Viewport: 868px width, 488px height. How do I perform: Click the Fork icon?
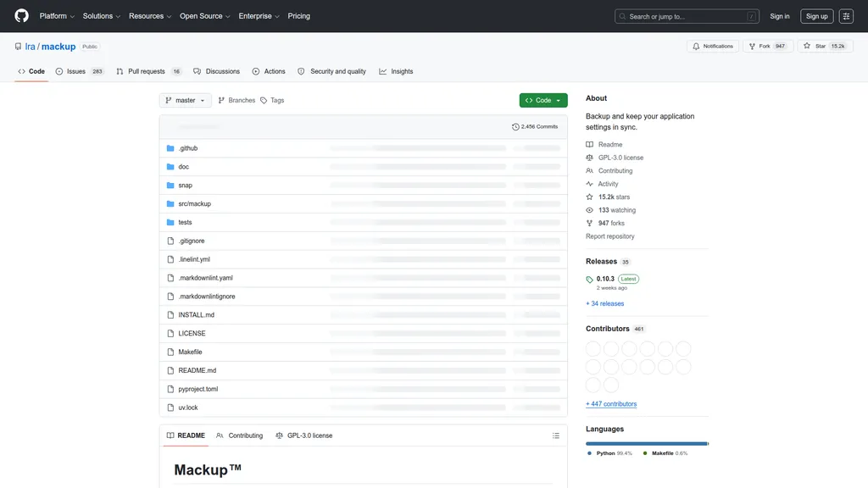(753, 47)
